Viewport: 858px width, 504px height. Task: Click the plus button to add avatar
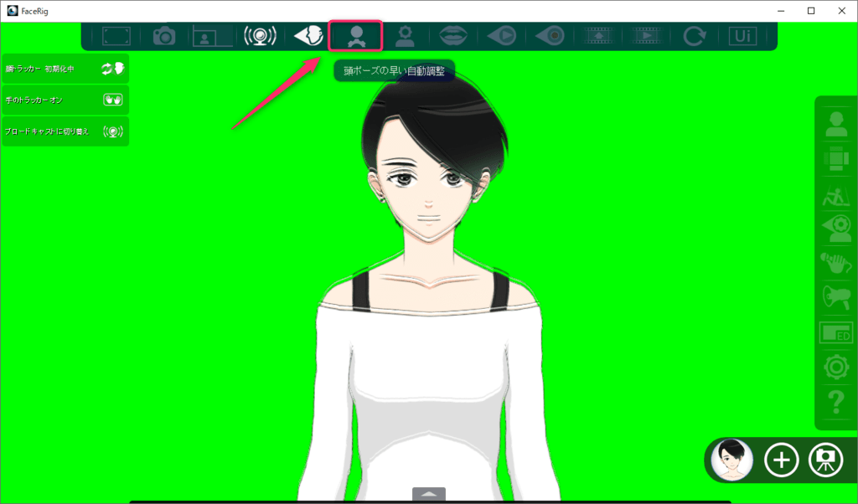pyautogui.click(x=781, y=460)
